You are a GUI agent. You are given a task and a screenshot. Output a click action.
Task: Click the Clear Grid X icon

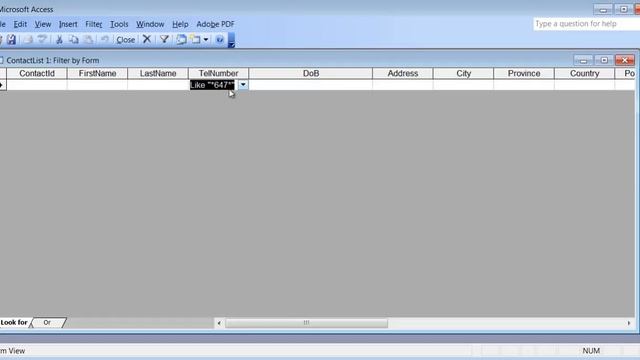[x=147, y=40]
